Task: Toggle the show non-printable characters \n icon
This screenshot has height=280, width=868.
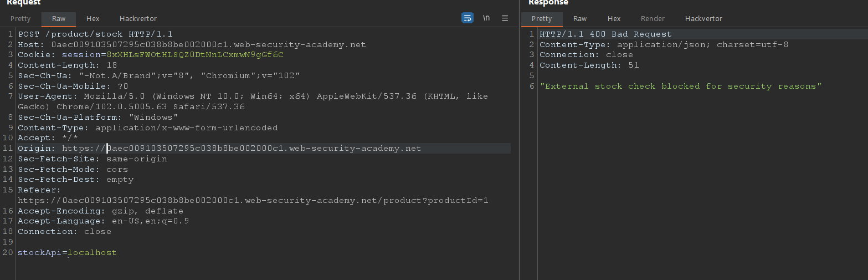Action: click(486, 18)
